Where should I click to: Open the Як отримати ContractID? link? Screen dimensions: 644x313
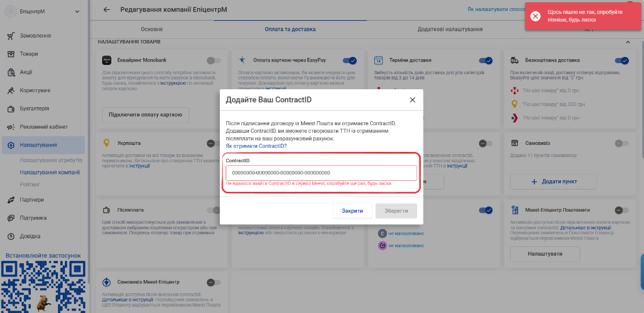[x=256, y=145]
